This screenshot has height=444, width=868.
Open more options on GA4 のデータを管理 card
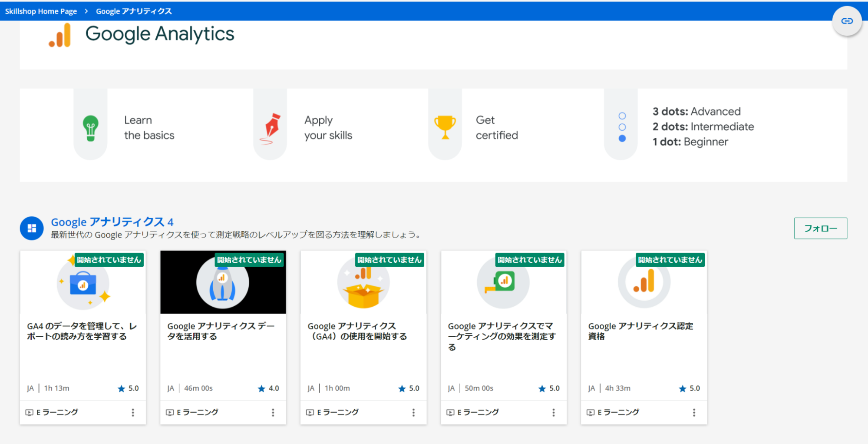pos(133,412)
